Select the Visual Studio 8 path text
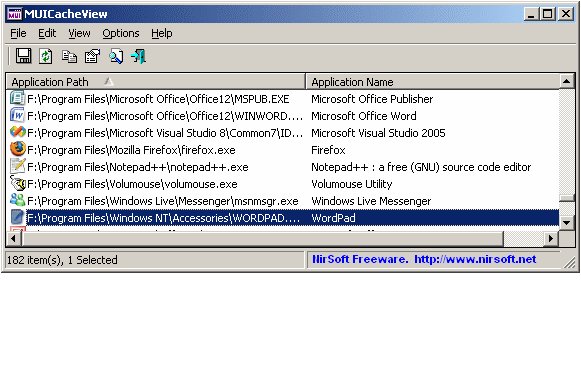 click(x=165, y=133)
